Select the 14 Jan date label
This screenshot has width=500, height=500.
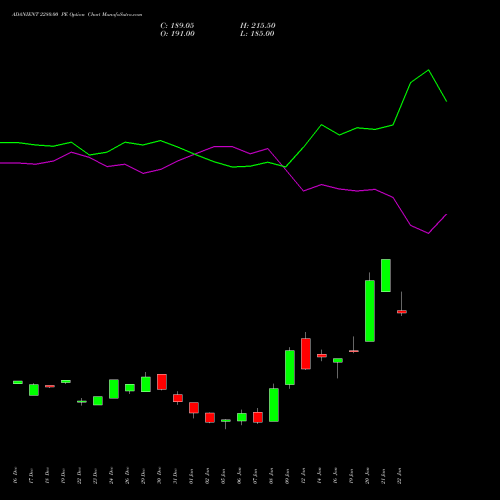319,476
